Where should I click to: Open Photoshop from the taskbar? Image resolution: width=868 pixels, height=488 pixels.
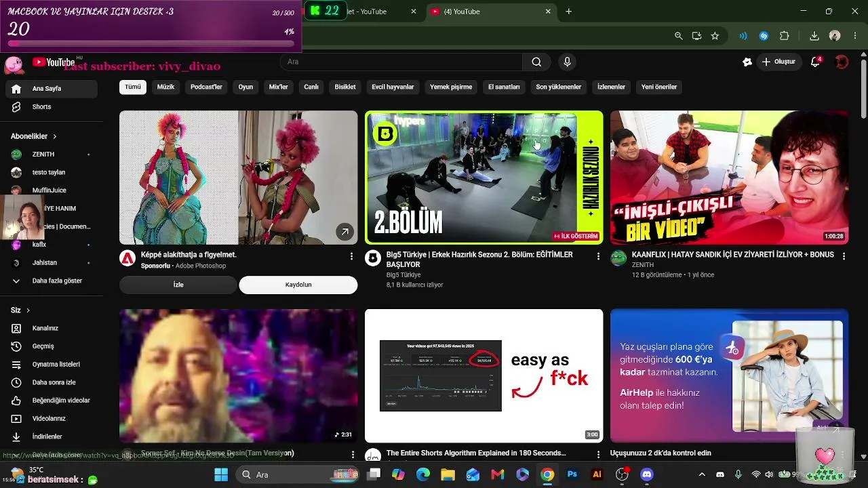pos(572,474)
